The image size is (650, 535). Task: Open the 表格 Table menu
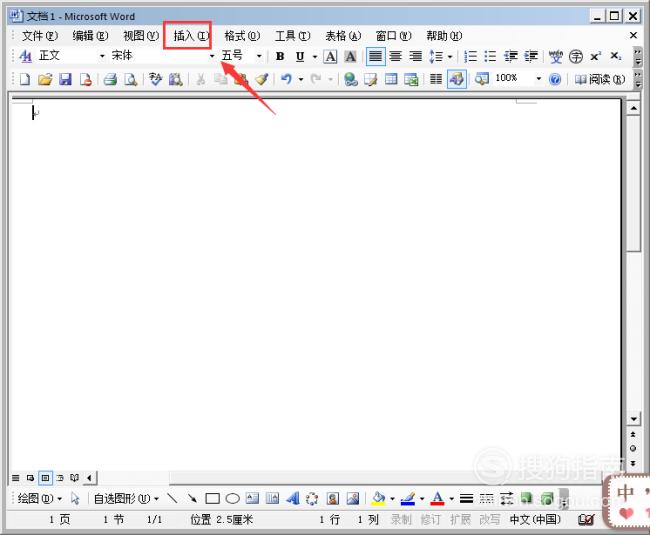point(343,36)
